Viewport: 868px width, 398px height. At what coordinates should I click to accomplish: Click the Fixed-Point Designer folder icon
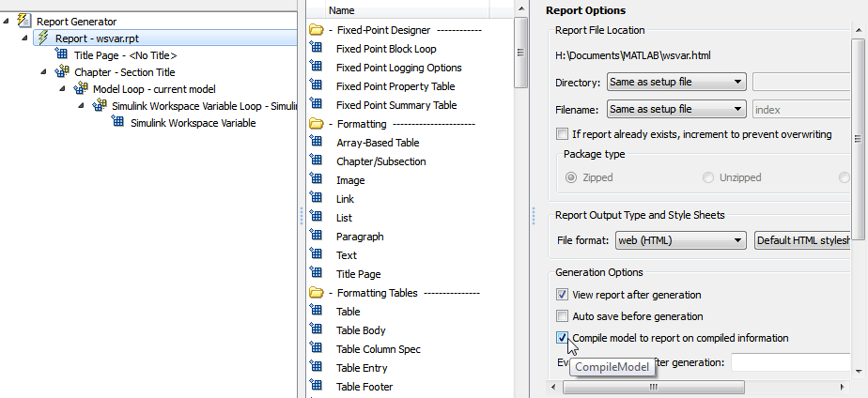[x=317, y=30]
